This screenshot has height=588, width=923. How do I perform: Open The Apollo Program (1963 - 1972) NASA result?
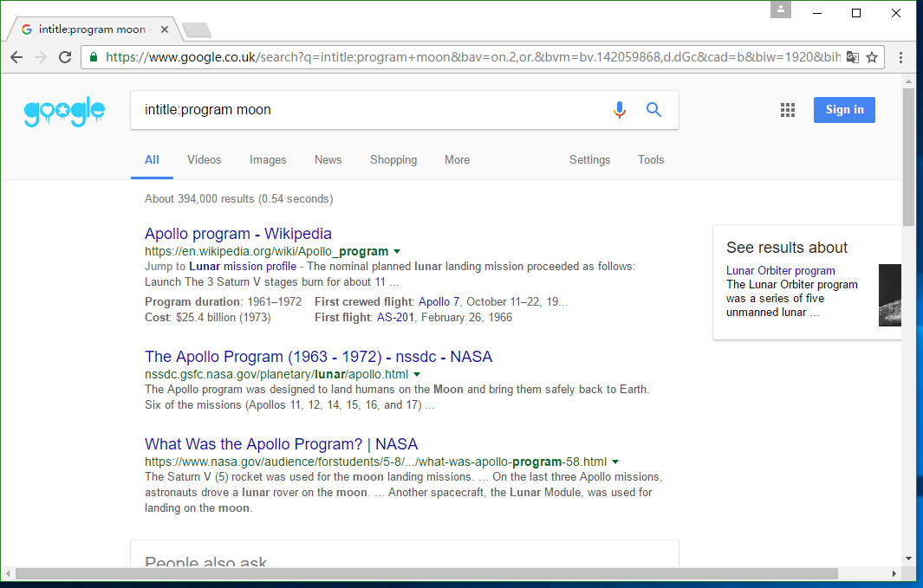pyautogui.click(x=318, y=357)
